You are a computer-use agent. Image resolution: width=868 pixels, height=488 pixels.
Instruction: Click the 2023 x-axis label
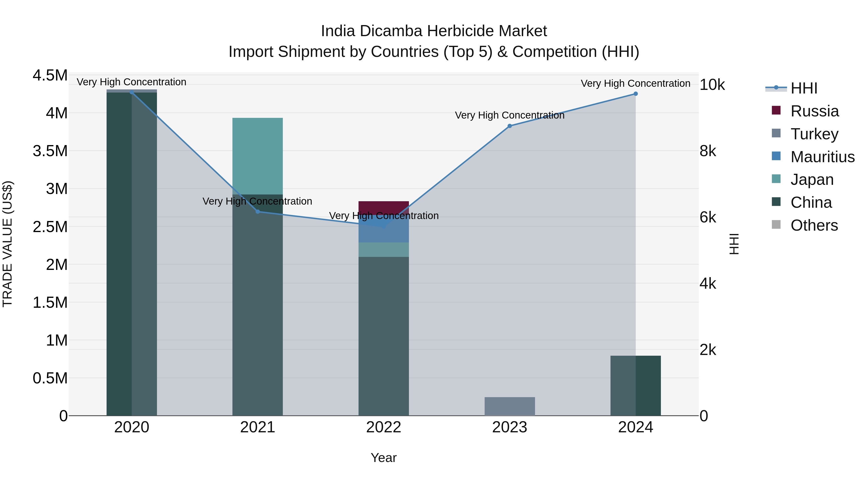(510, 427)
